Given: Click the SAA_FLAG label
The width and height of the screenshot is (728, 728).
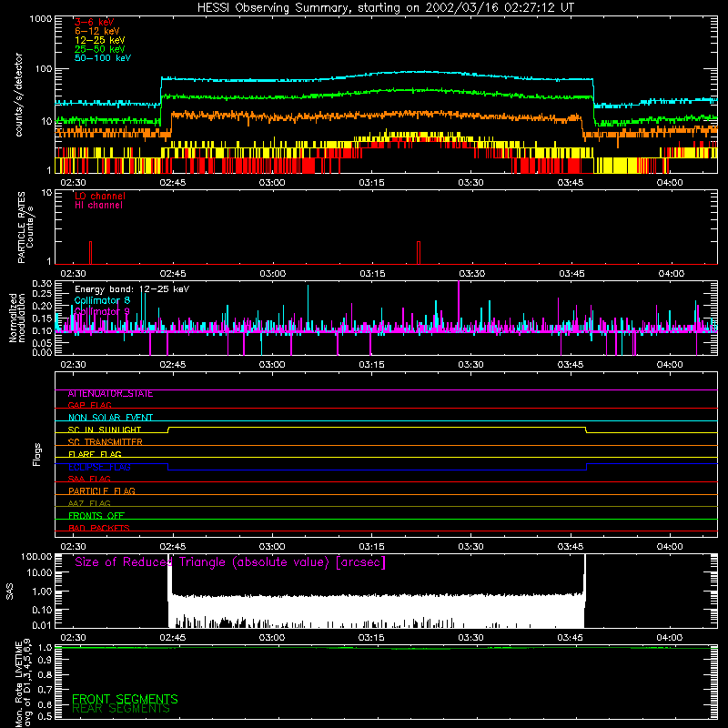Looking at the screenshot, I should pos(89,479).
